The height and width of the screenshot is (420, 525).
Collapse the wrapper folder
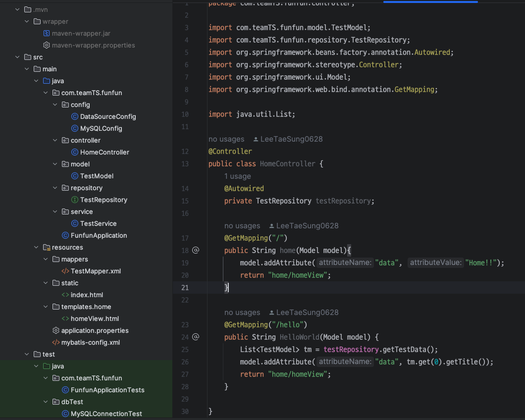pos(27,21)
